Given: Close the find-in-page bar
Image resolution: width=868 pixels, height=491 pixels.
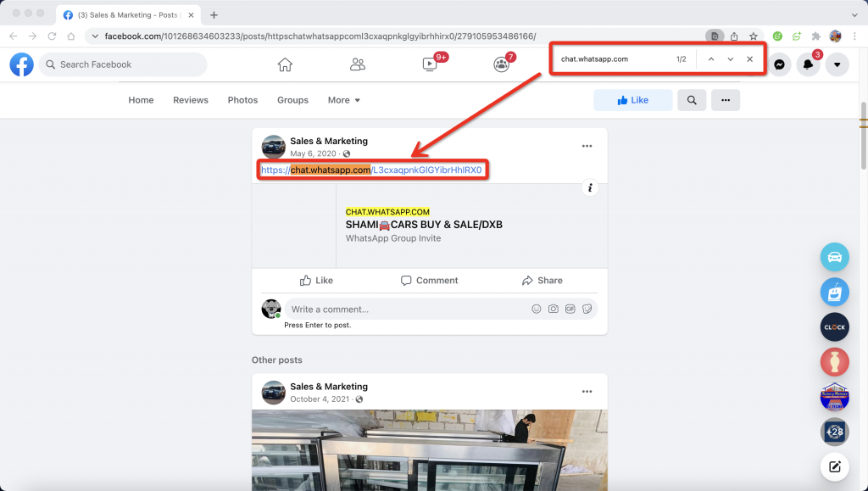Looking at the screenshot, I should tap(749, 59).
